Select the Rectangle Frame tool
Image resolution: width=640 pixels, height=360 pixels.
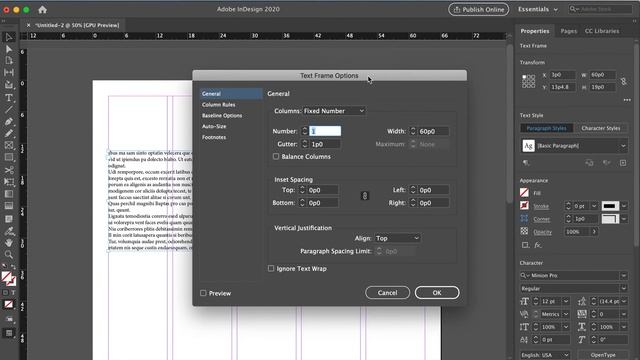click(9, 145)
